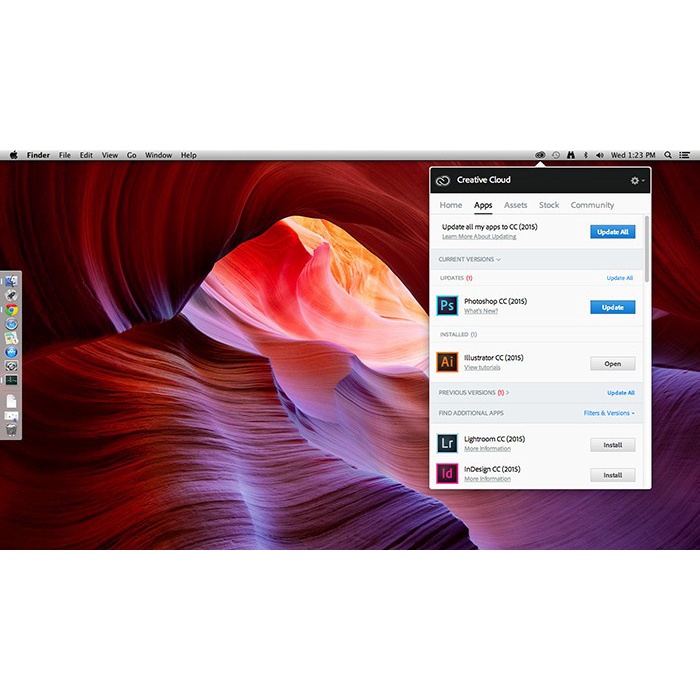Viewport: 700px width, 700px height.
Task: Open View tutorials link under Illustrator
Action: (x=482, y=367)
